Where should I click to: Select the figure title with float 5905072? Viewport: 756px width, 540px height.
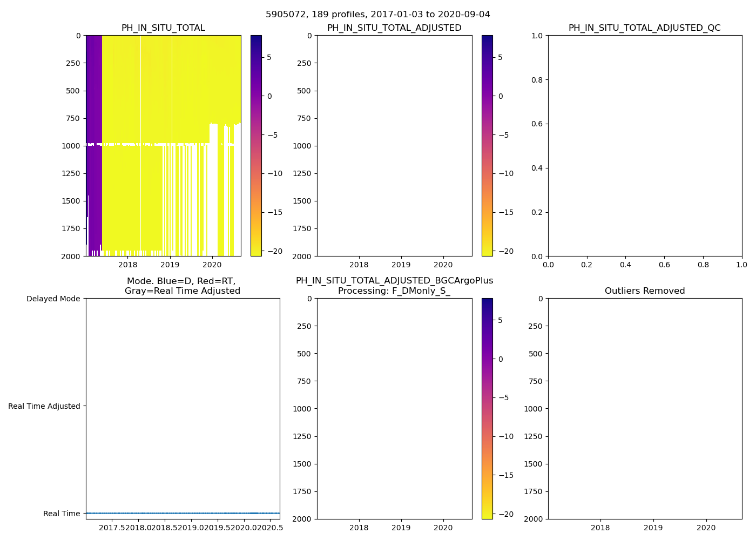click(378, 15)
